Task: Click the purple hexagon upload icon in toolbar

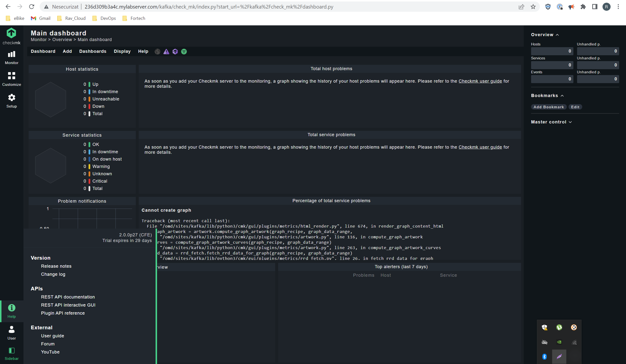Action: [175, 51]
